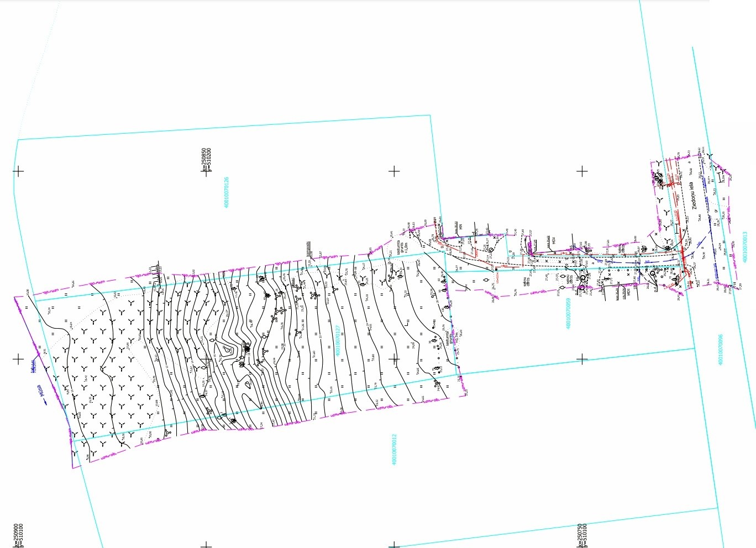Click the top-left grid crosshair marker
This screenshot has height=548, width=756.
[18, 171]
